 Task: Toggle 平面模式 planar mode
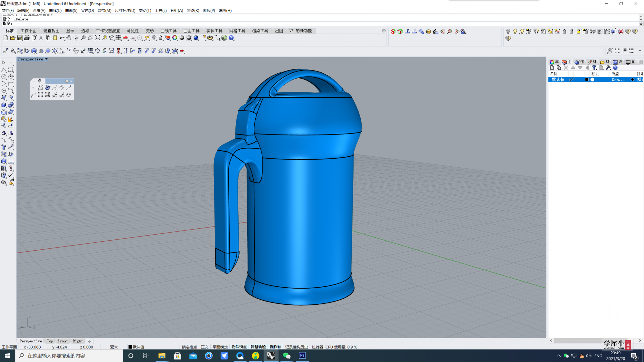(x=220, y=347)
